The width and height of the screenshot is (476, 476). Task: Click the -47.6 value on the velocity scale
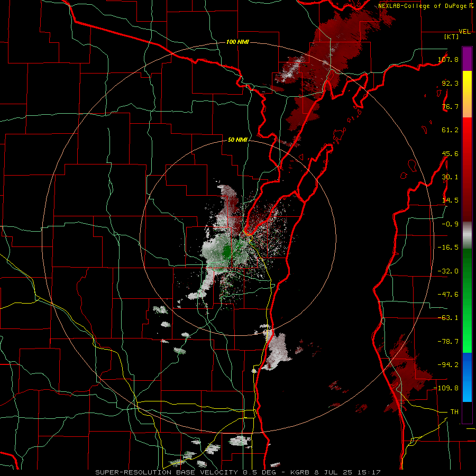pos(448,295)
